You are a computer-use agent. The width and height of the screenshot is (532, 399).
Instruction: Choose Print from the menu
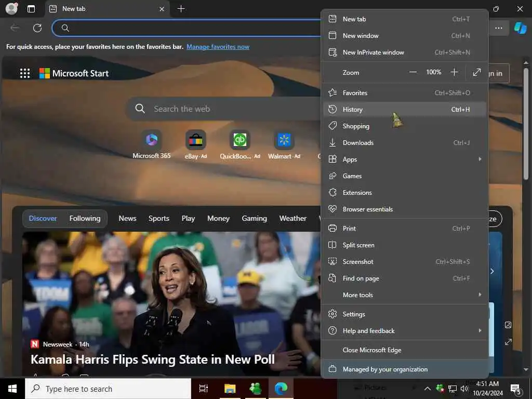click(405, 229)
